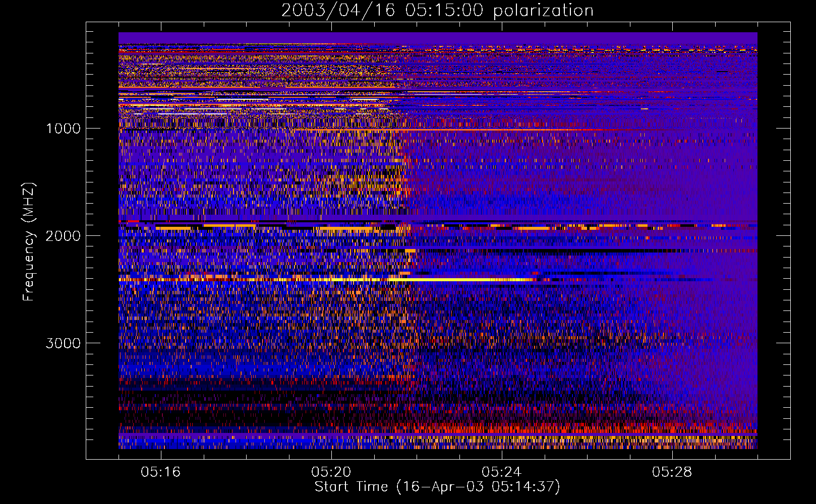Image resolution: width=816 pixels, height=504 pixels.
Task: Click the '2000' frequency tick label
Action: (63, 236)
